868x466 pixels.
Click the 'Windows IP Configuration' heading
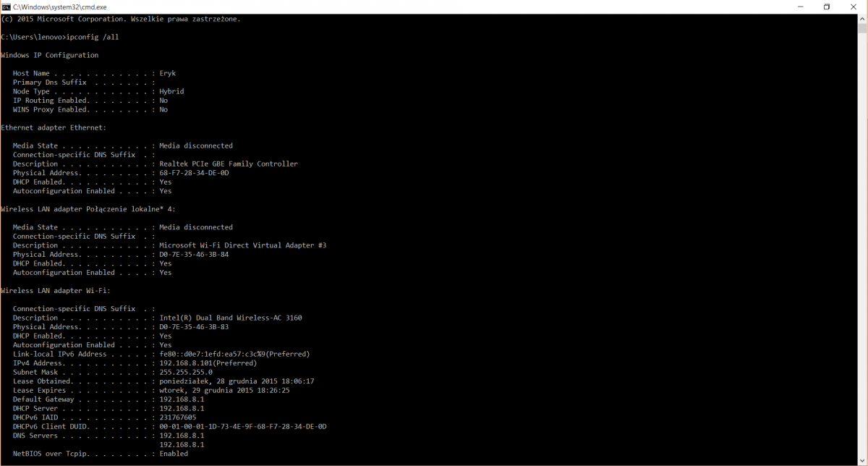pyautogui.click(x=50, y=55)
